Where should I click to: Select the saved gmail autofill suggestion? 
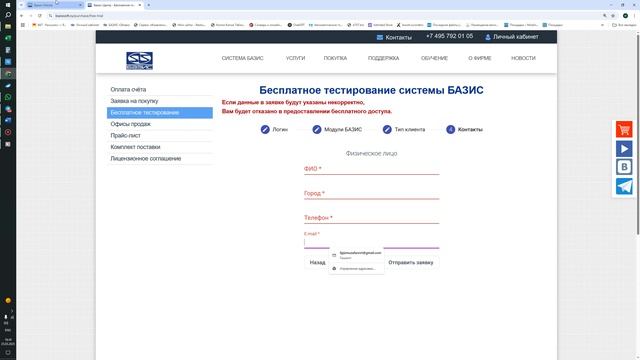pyautogui.click(x=357, y=255)
